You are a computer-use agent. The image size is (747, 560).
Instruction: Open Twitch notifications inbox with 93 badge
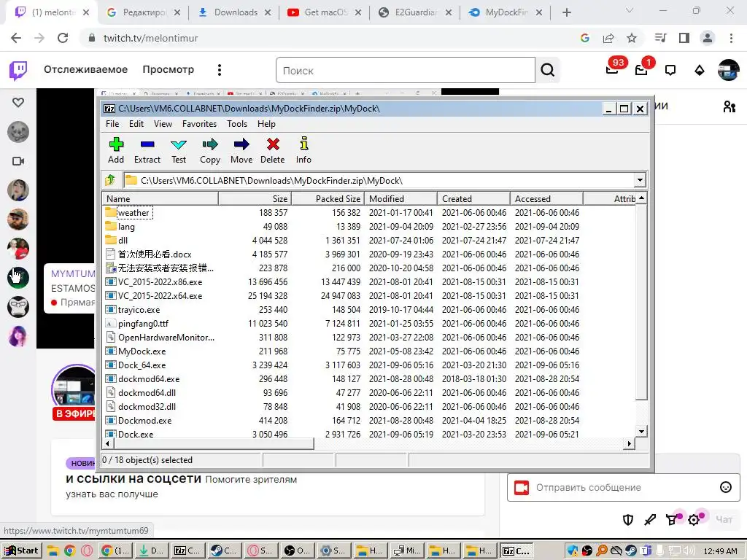pos(613,69)
